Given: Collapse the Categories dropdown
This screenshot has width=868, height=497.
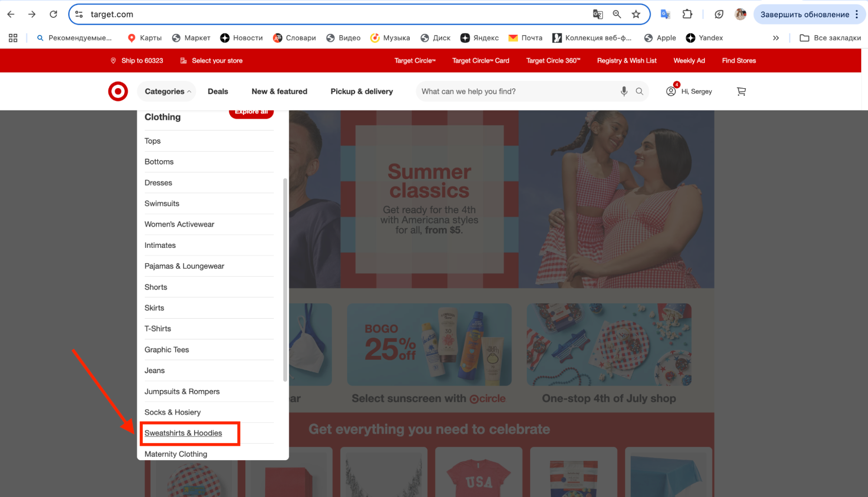Looking at the screenshot, I should tap(167, 91).
